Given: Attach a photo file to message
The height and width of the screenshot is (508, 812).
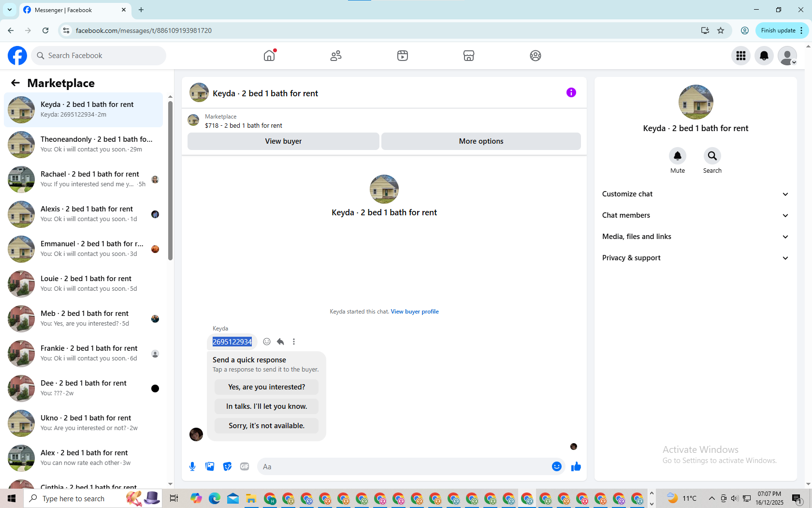Looking at the screenshot, I should [210, 466].
